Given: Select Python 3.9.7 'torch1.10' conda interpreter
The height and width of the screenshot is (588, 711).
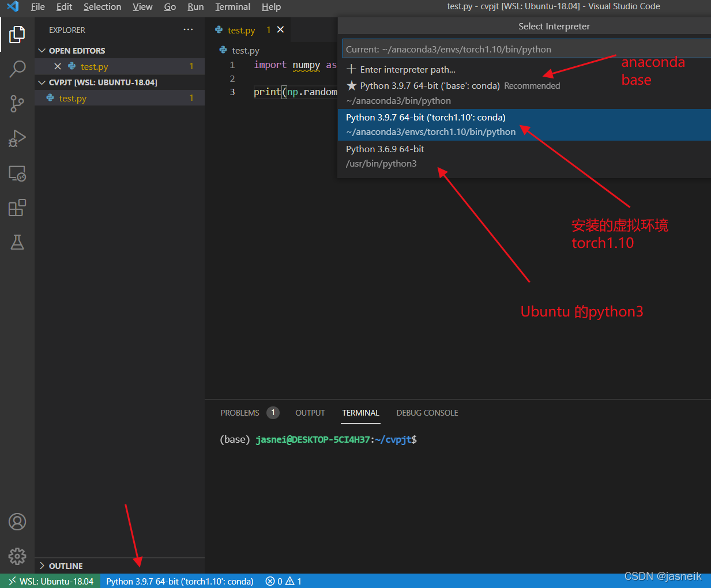Looking at the screenshot, I should tap(524, 125).
